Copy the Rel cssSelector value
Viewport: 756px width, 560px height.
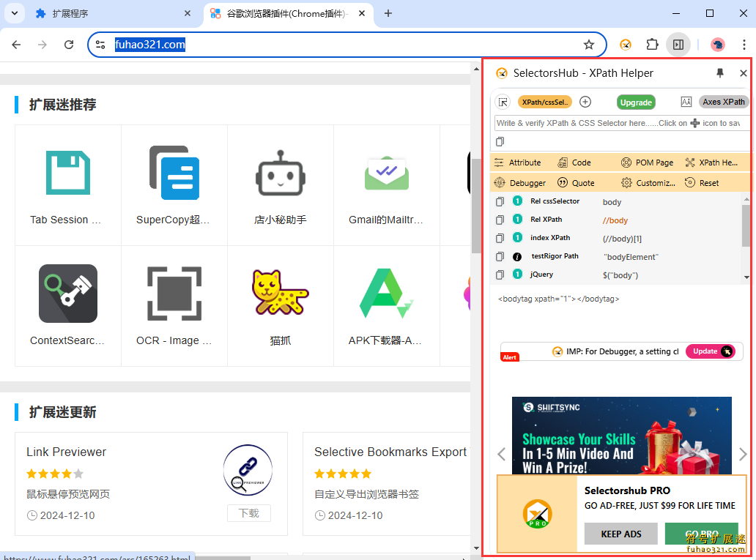(500, 201)
